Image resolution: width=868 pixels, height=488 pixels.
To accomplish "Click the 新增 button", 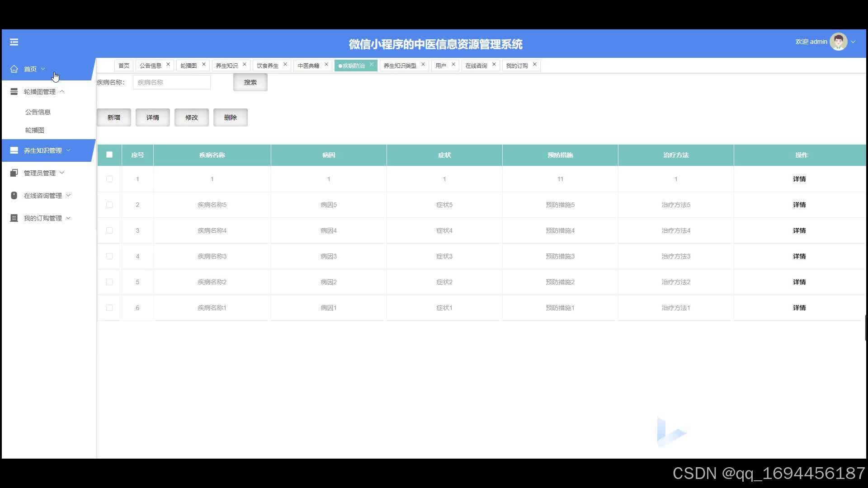I will tap(114, 117).
